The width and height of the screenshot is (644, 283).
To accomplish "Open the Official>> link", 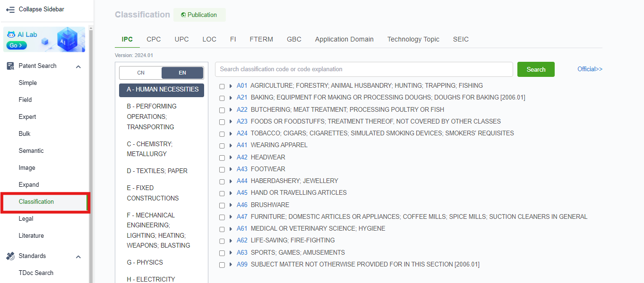I will tap(590, 69).
